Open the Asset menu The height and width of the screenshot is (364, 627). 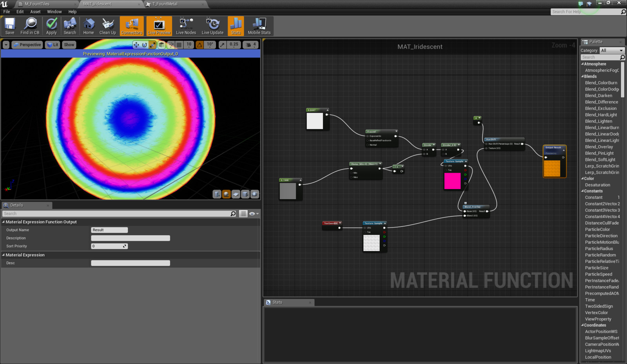pos(35,12)
